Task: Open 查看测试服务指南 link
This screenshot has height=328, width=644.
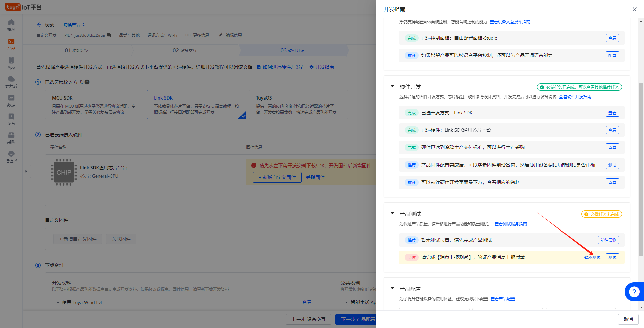Action: click(x=511, y=224)
